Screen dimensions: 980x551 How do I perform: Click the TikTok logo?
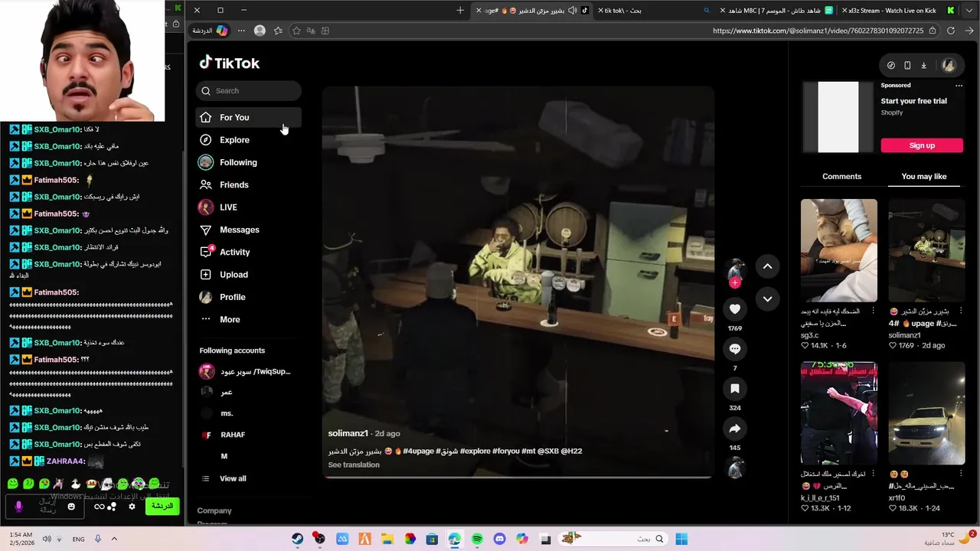coord(229,63)
